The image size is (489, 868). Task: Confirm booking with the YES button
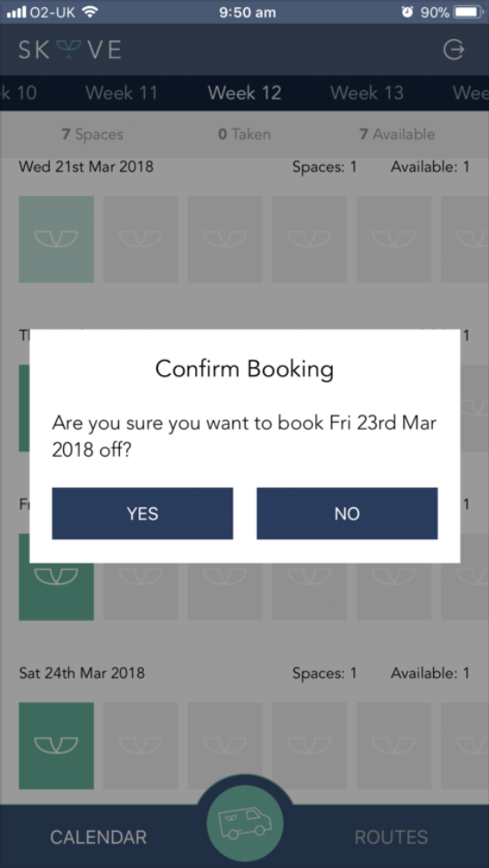click(x=142, y=513)
